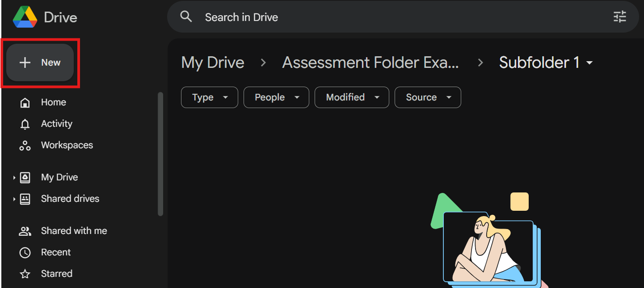Viewport: 644px width, 288px height.
Task: Open the Subfolder 1 dropdown arrow
Action: pyautogui.click(x=590, y=63)
